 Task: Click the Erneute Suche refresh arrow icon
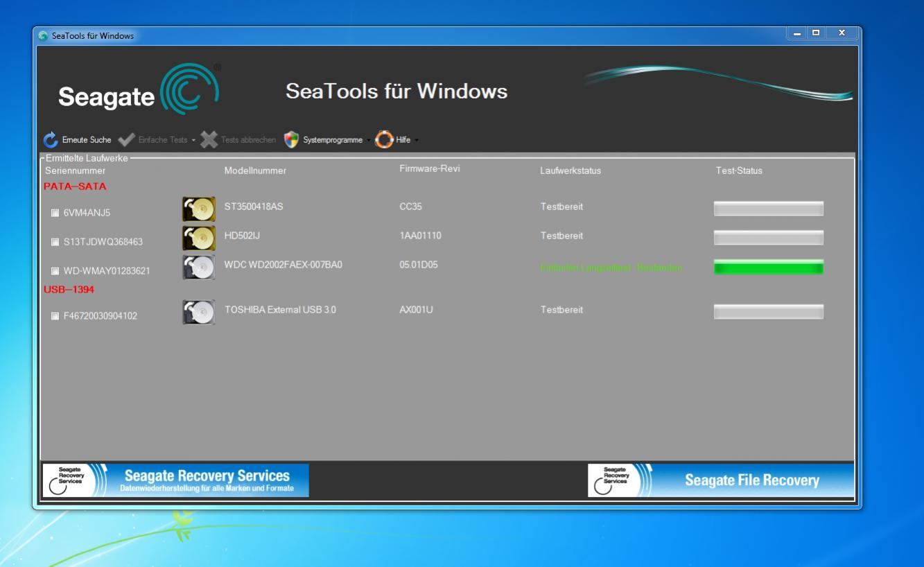tap(51, 139)
